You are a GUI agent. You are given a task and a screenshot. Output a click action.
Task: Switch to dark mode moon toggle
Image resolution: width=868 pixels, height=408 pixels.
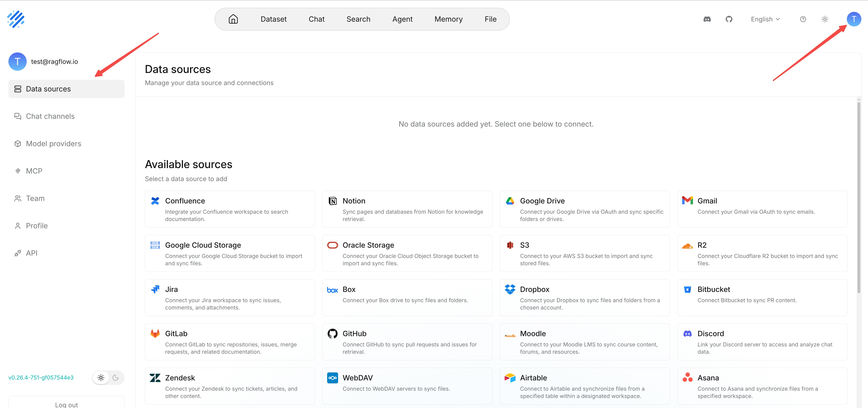[x=116, y=377]
